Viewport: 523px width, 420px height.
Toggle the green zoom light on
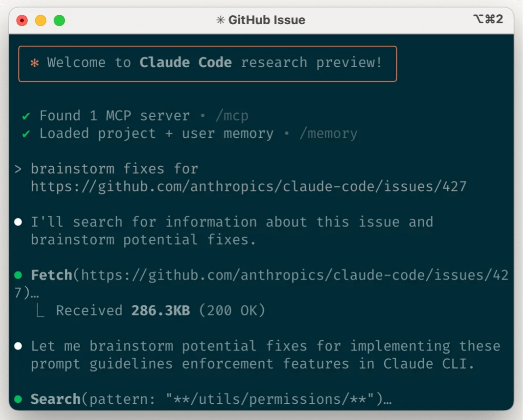tap(59, 20)
